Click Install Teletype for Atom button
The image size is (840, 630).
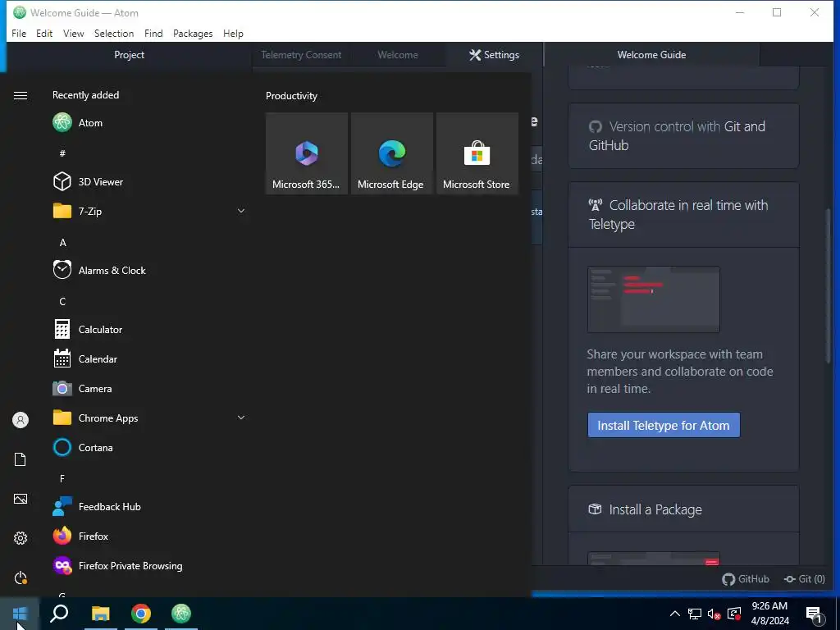(663, 425)
